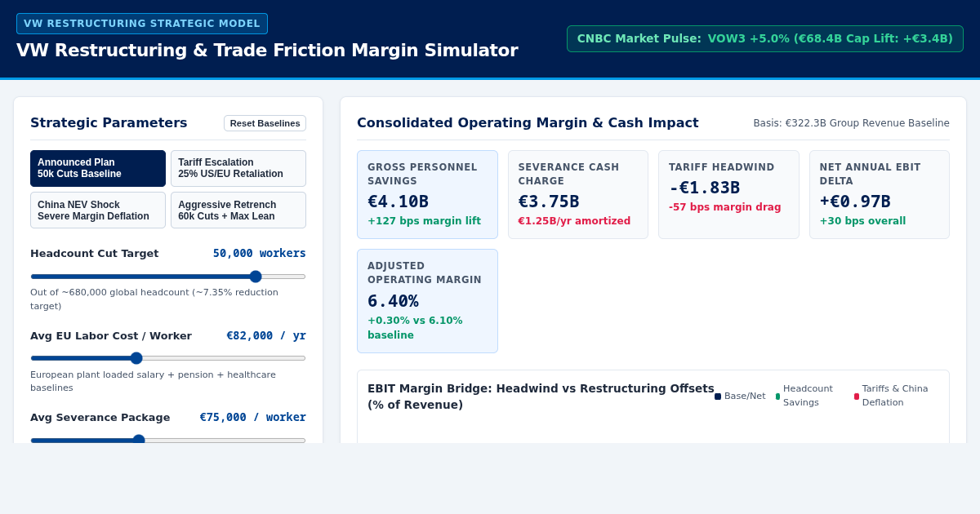
Task: Click the red Tariffs & China Deflation swatch
Action: coord(857,397)
